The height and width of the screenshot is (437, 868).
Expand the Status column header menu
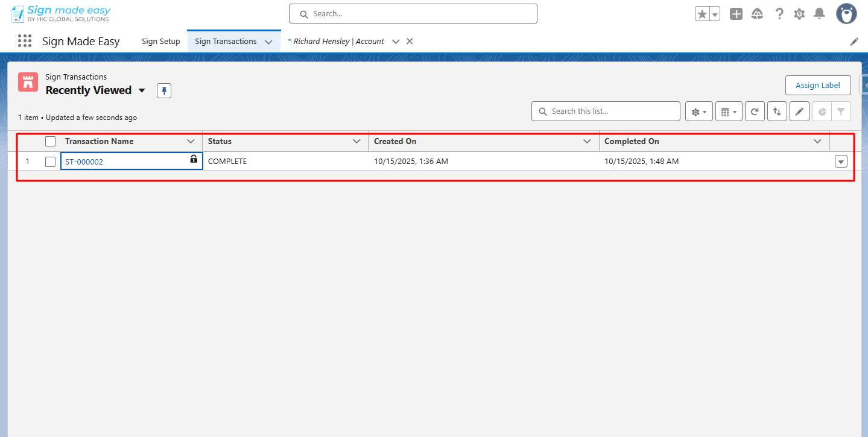(356, 141)
